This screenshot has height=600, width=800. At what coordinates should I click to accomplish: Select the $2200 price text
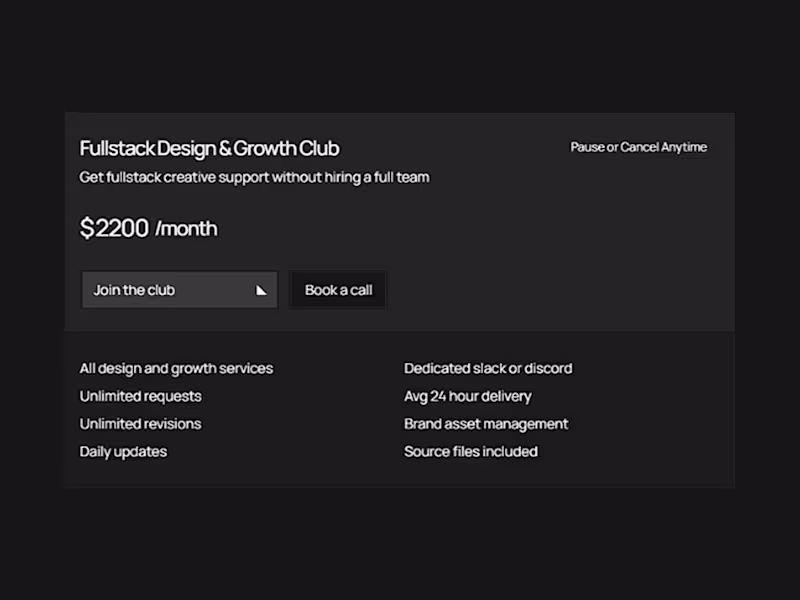(113, 228)
